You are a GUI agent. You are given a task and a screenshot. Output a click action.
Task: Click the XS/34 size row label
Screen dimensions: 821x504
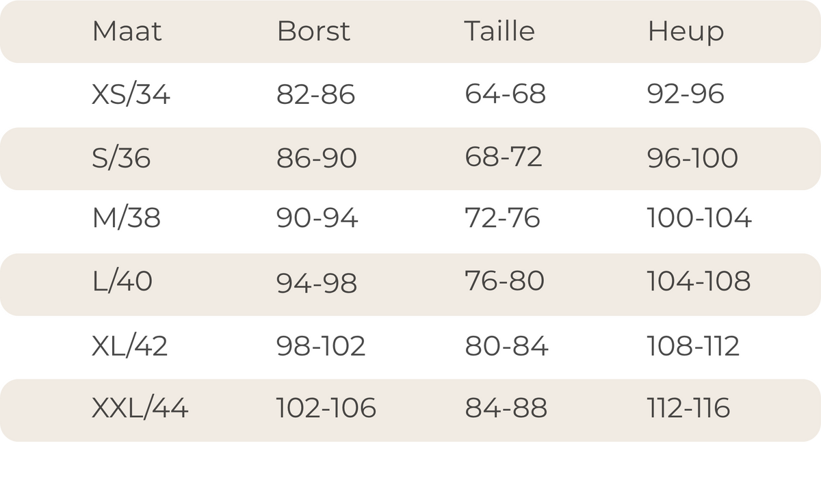coord(131,94)
